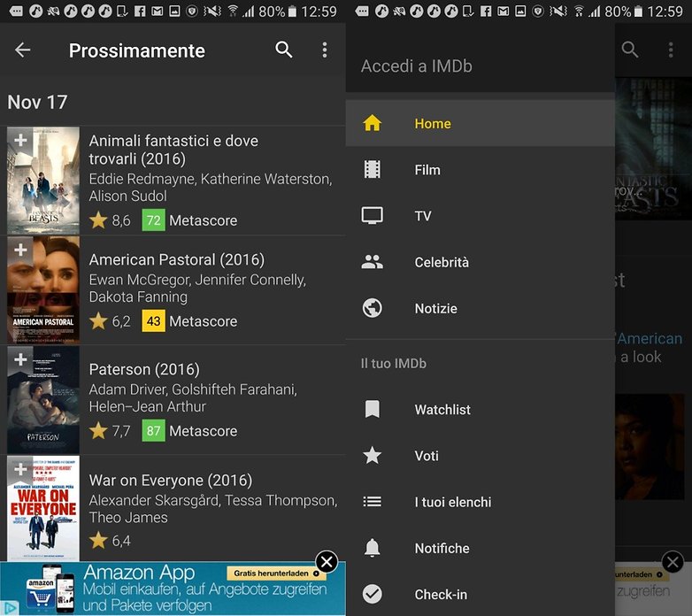This screenshot has width=692, height=616.
Task: Open the overflow menu in Prossimamente toolbar
Action: click(325, 50)
